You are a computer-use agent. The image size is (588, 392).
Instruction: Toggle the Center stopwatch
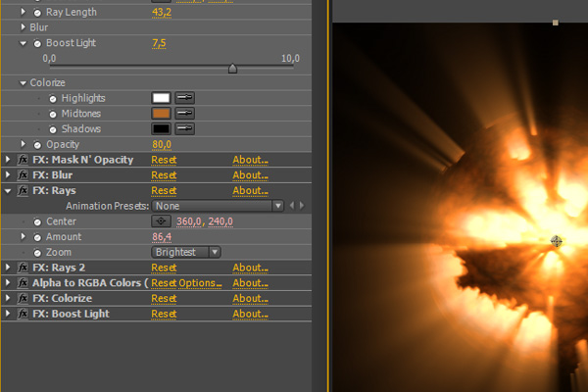click(37, 222)
